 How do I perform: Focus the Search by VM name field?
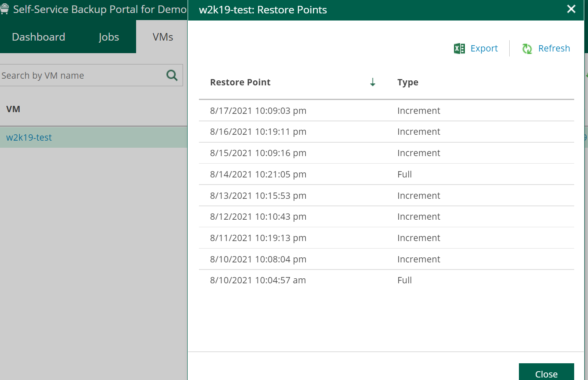(x=82, y=75)
